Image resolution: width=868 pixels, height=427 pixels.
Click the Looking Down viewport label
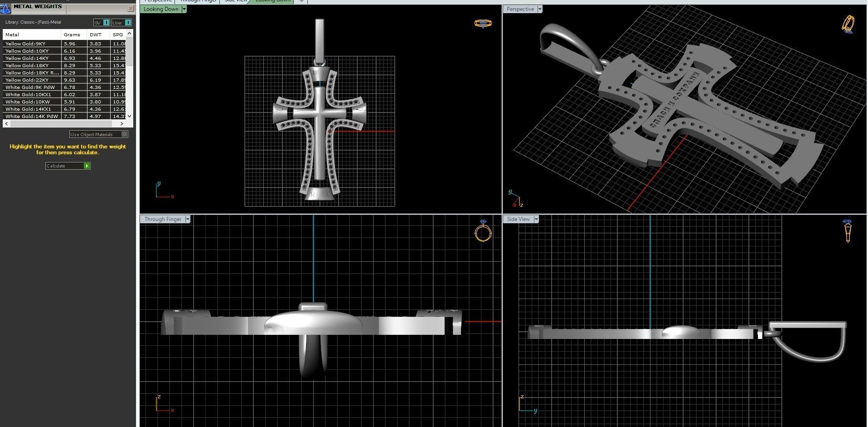point(161,9)
